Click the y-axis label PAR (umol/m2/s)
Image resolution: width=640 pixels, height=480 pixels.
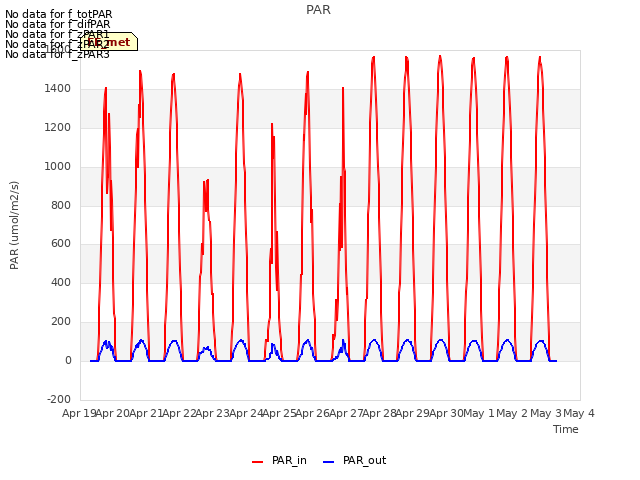(x=14, y=225)
